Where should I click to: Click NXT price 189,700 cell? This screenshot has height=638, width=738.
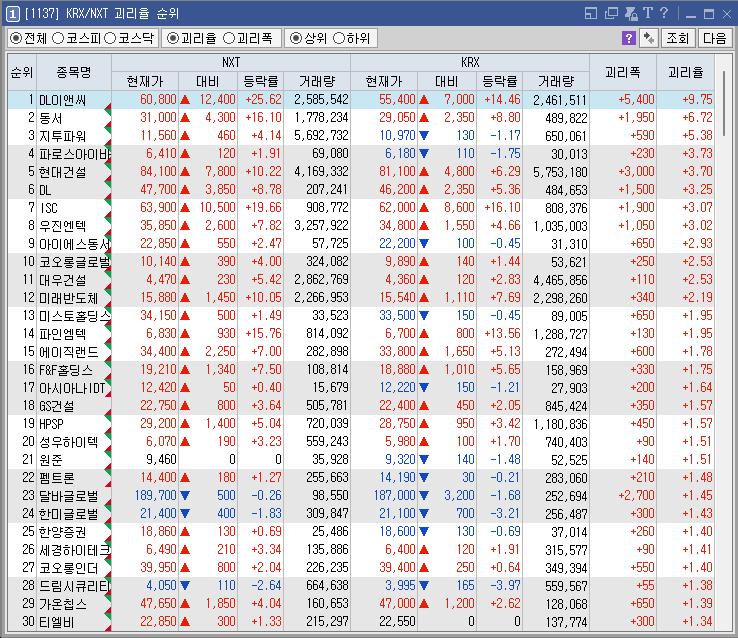(x=155, y=496)
